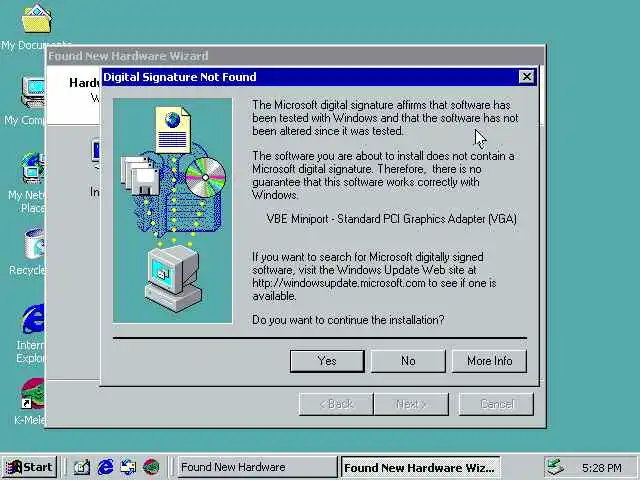The height and width of the screenshot is (480, 640).
Task: Launch Internet Explorer from quick launch bar
Action: click(x=106, y=467)
